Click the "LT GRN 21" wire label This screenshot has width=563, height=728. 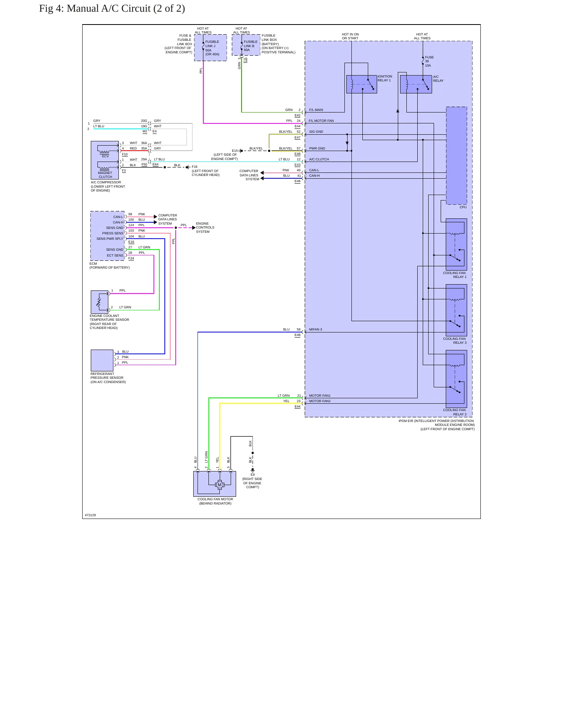289,396
